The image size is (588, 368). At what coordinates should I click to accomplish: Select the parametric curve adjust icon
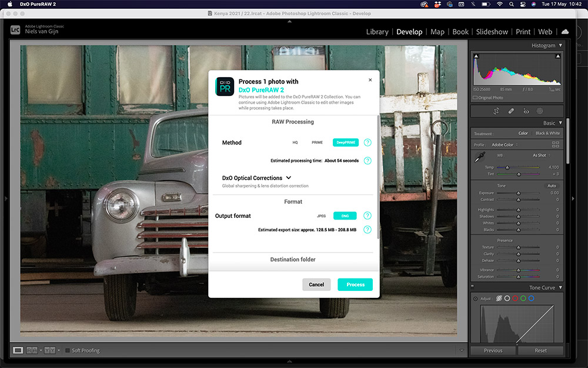[x=499, y=299]
